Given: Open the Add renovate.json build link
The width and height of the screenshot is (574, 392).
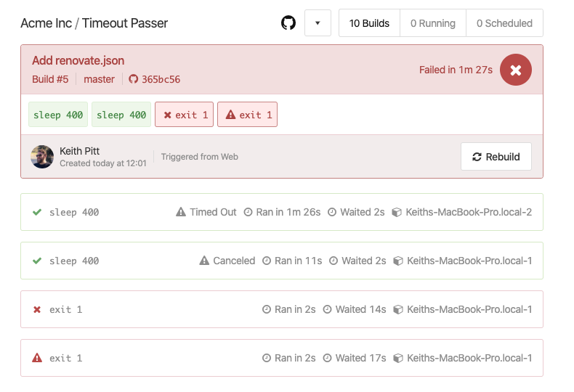Looking at the screenshot, I should pyautogui.click(x=78, y=61).
